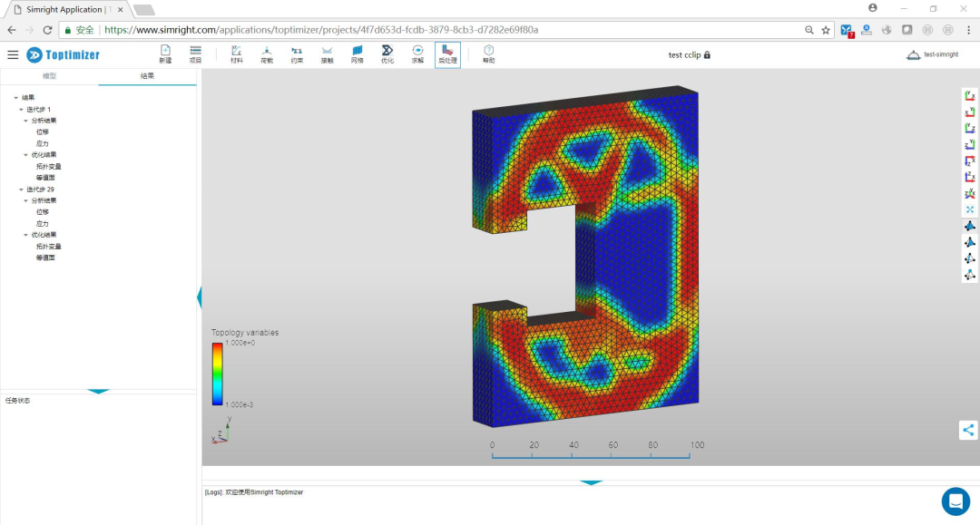The width and height of the screenshot is (980, 525).
Task: Collapse 优化结果 under 迭代步 1
Action: (25, 155)
